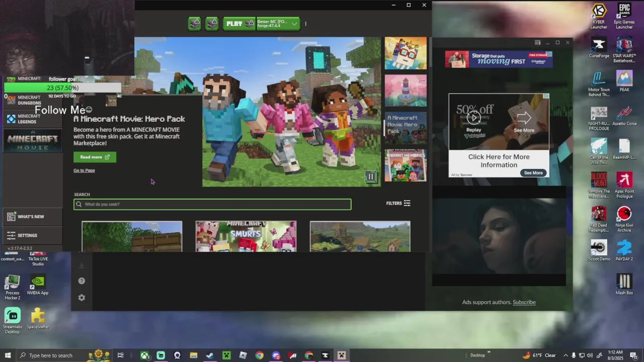This screenshot has height=362, width=644.
Task: Open the STAR WARS Battlefront desktop icon
Action: pyautogui.click(x=624, y=50)
